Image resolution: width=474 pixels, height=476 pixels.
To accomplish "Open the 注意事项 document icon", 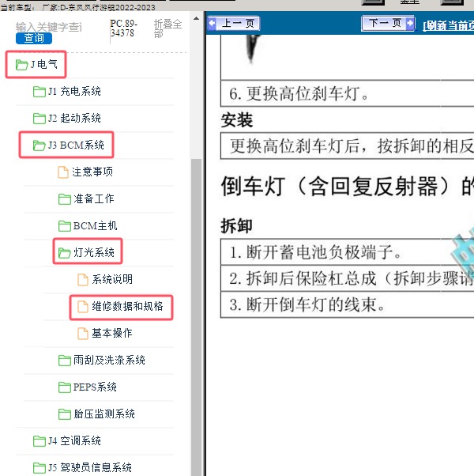I will pos(63,172).
